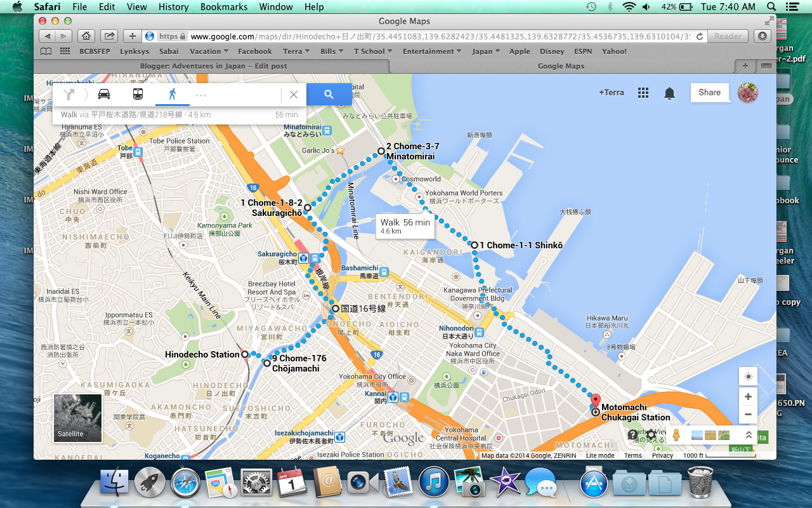The width and height of the screenshot is (812, 508).
Task: Select transit directions train icon
Action: tap(138, 94)
